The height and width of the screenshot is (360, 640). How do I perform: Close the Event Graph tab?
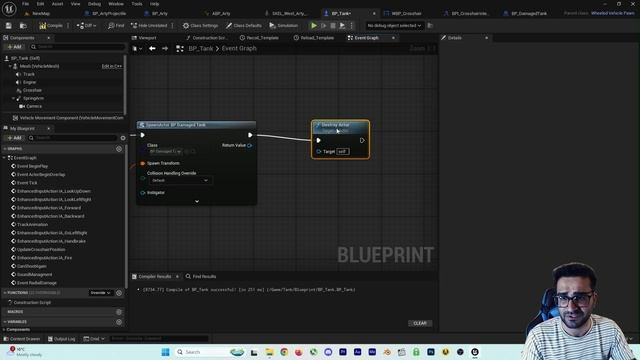(x=393, y=38)
